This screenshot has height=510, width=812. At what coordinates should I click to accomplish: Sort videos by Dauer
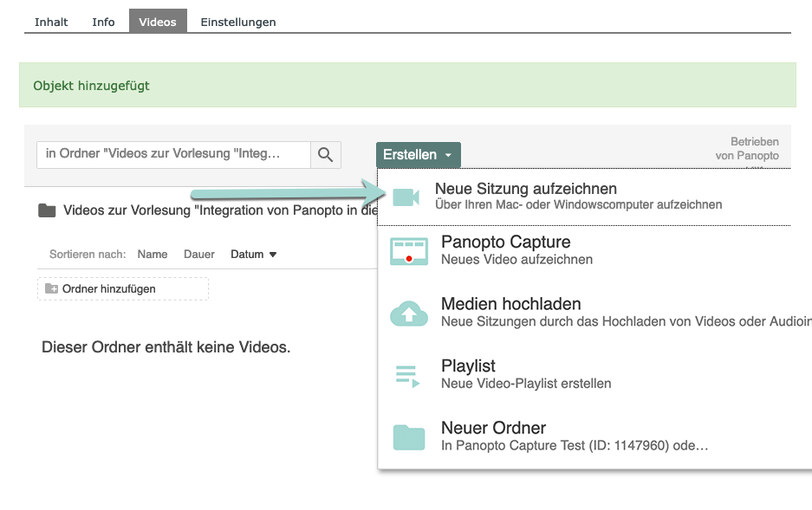[x=198, y=255]
